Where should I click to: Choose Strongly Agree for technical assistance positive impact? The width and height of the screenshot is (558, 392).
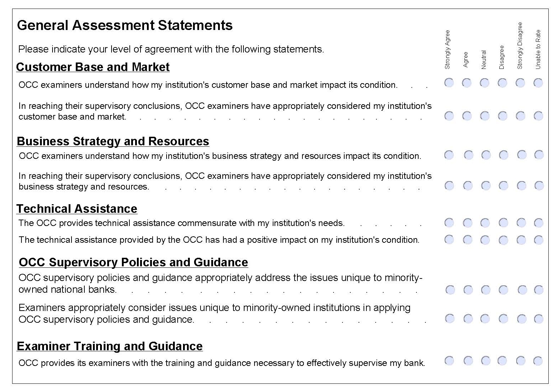coord(449,240)
